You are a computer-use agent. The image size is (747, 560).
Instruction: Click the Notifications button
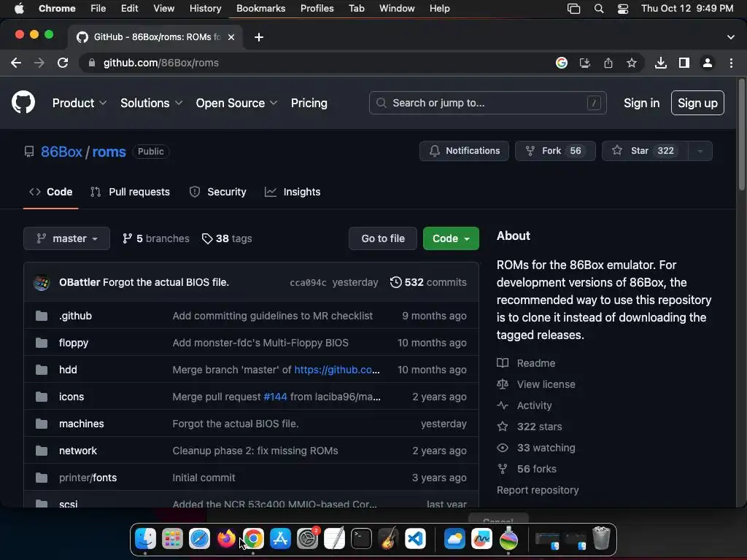tap(464, 151)
